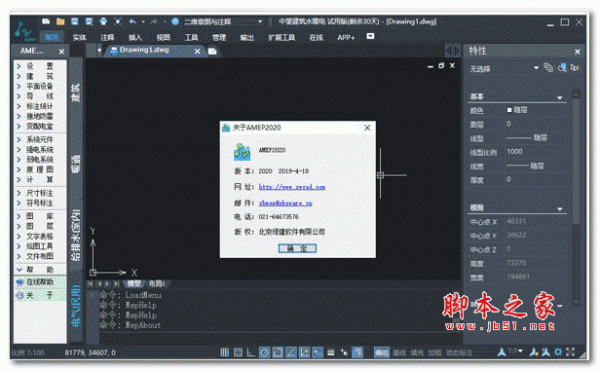Click the Print icon in quick toolbar
600x371 pixels.
tap(103, 21)
